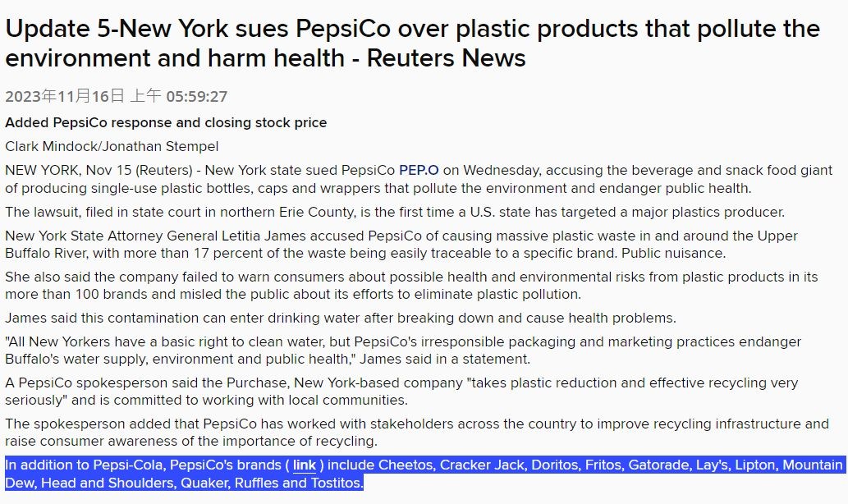
Task: Click the sentence about Erie County lawsuit
Action: pyautogui.click(x=395, y=212)
